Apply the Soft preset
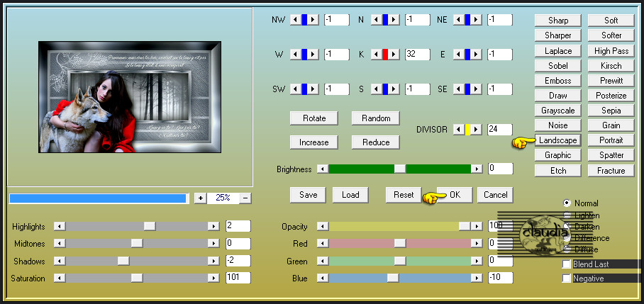The image size is (644, 304). click(x=611, y=21)
